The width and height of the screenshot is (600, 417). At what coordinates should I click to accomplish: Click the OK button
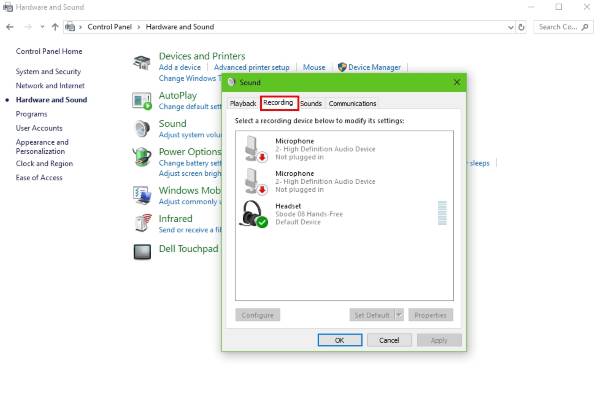click(x=340, y=340)
